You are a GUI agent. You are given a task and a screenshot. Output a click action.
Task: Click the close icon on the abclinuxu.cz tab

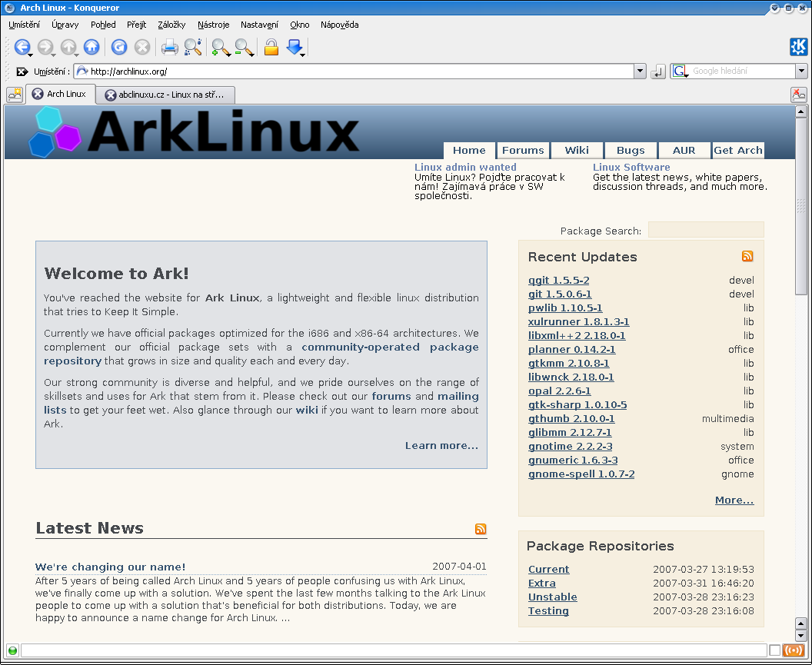(x=110, y=95)
